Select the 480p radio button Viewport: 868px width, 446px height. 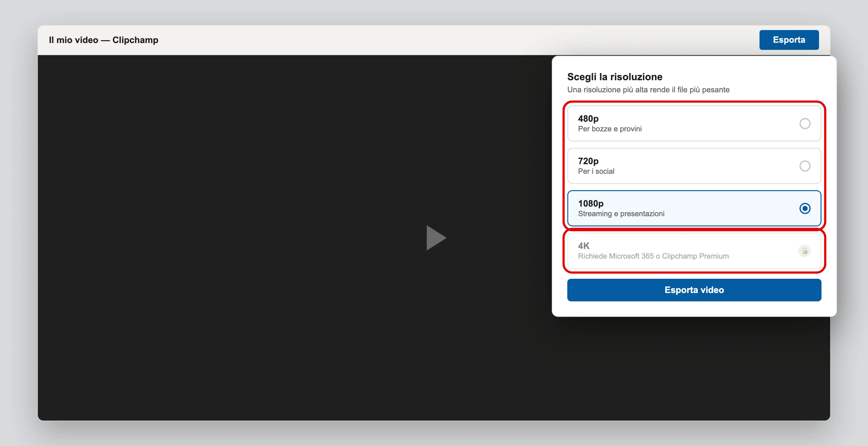click(x=805, y=124)
